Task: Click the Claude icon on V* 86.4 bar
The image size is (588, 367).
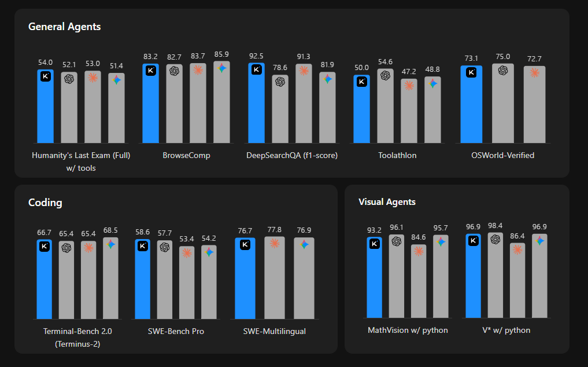Action: 517,250
